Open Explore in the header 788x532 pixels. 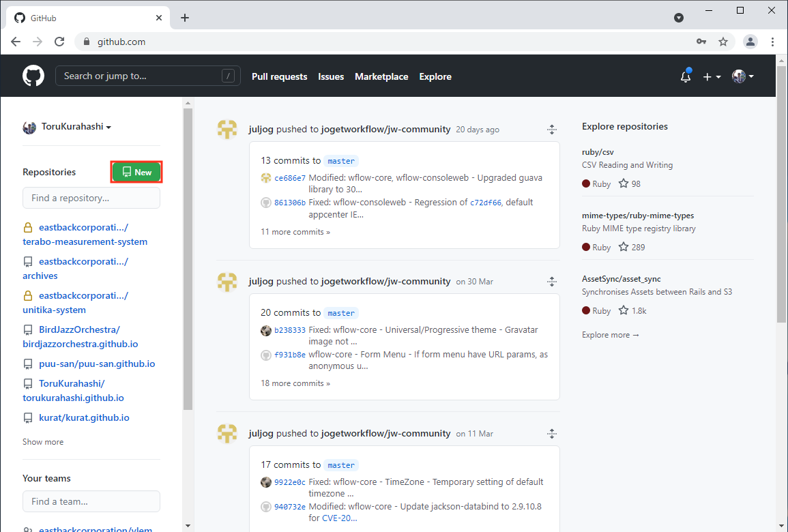tap(435, 76)
